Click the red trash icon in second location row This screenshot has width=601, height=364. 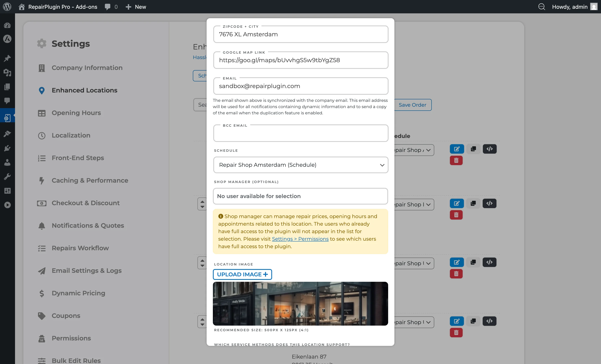(456, 215)
